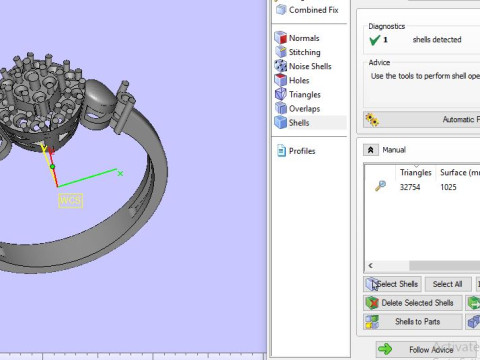
Task: Click the Triangles wireframe icon
Action: pyautogui.click(x=281, y=94)
